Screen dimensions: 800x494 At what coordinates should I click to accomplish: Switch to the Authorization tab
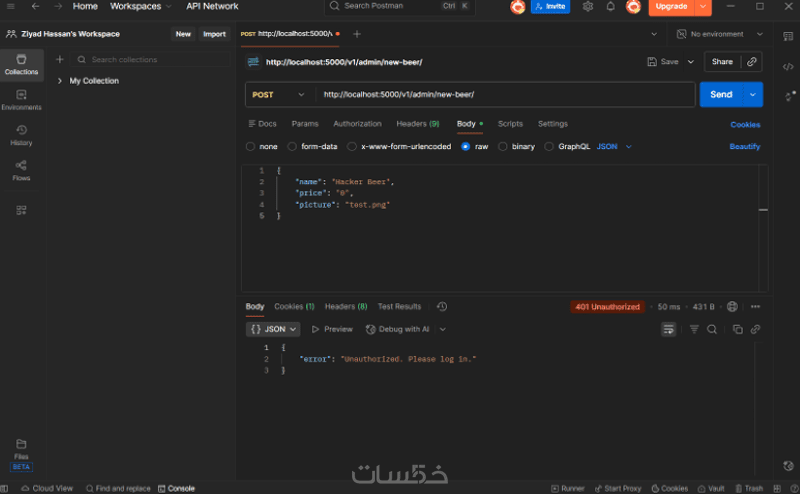point(357,124)
